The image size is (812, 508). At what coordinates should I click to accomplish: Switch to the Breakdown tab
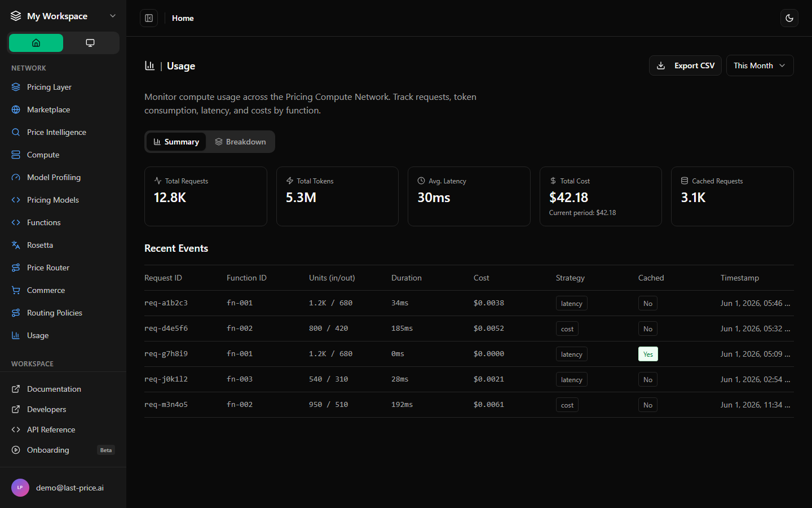click(x=240, y=142)
